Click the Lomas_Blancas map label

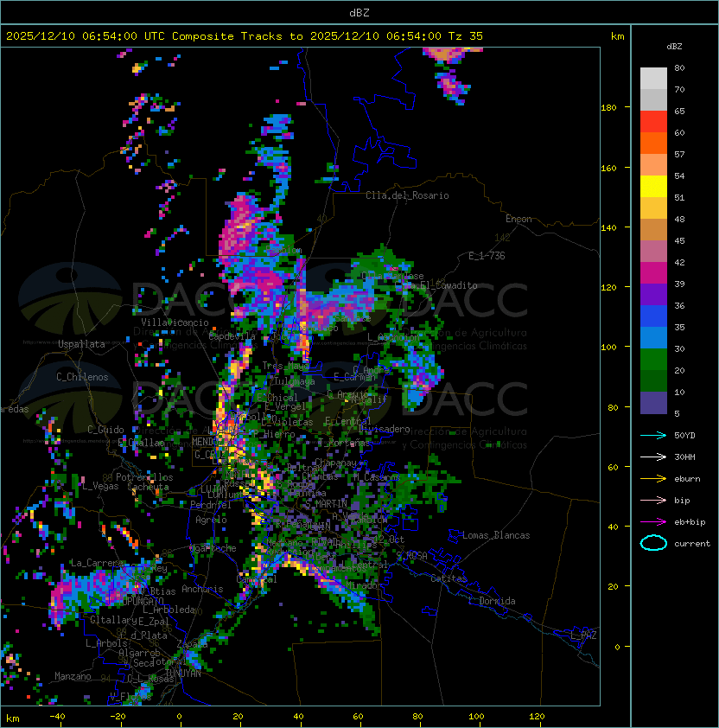coord(496,535)
